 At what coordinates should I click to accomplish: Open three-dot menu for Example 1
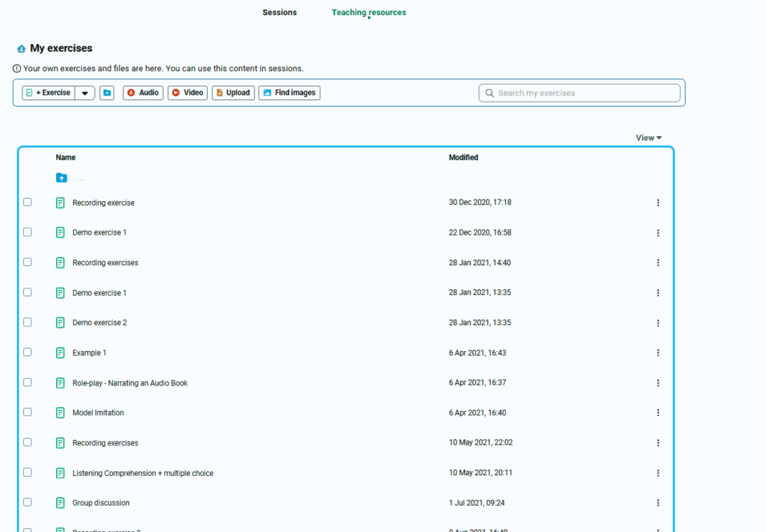point(657,353)
